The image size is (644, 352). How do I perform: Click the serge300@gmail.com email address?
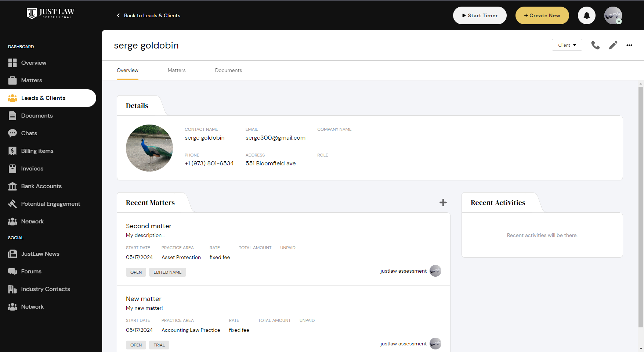(275, 138)
